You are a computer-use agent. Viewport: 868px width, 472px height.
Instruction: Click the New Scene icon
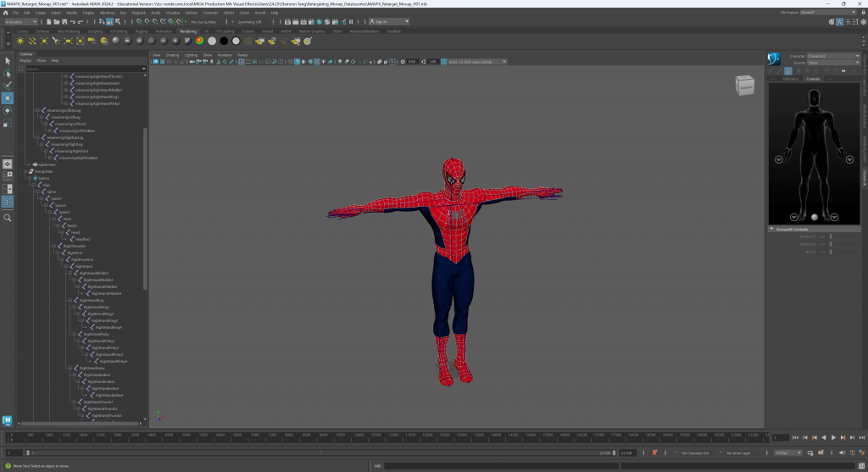48,22
